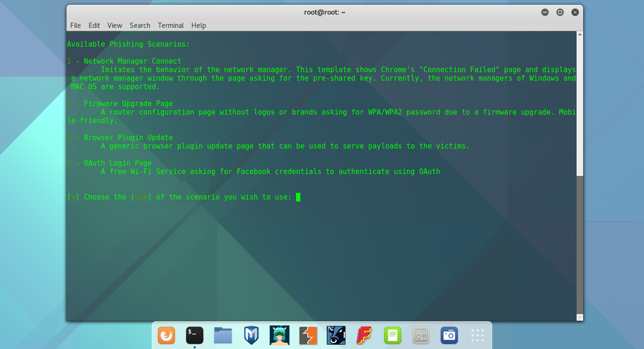
Task: Click the "3 - Browser Plugin Update" line
Action: [x=120, y=138]
